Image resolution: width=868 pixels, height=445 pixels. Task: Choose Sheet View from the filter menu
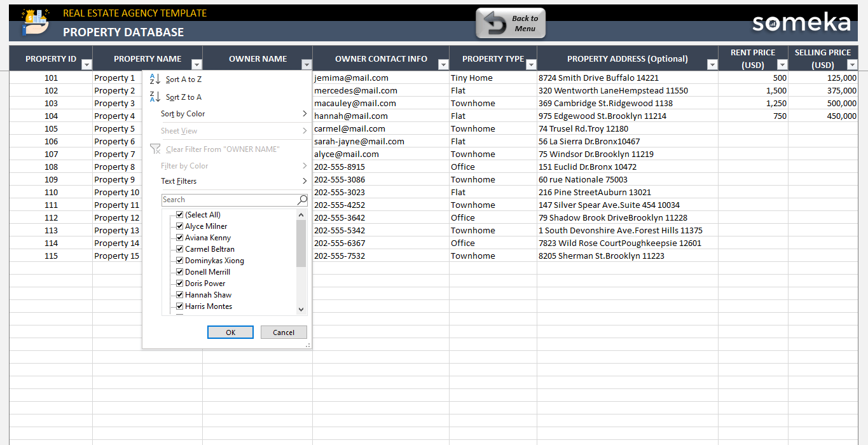179,130
